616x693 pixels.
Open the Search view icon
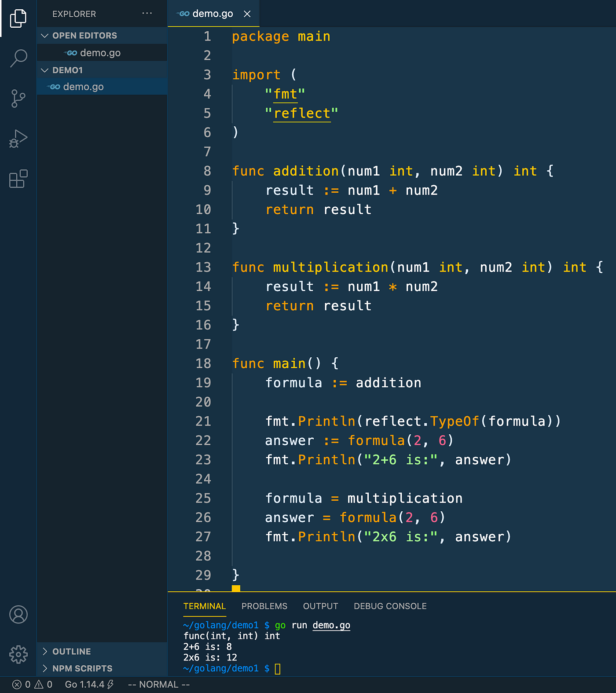click(18, 58)
